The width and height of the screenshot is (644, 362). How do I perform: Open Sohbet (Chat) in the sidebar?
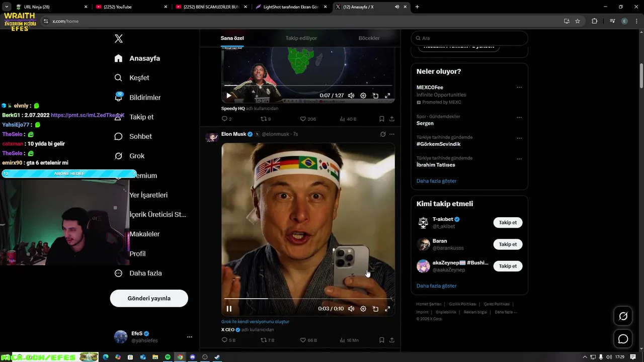click(133, 136)
